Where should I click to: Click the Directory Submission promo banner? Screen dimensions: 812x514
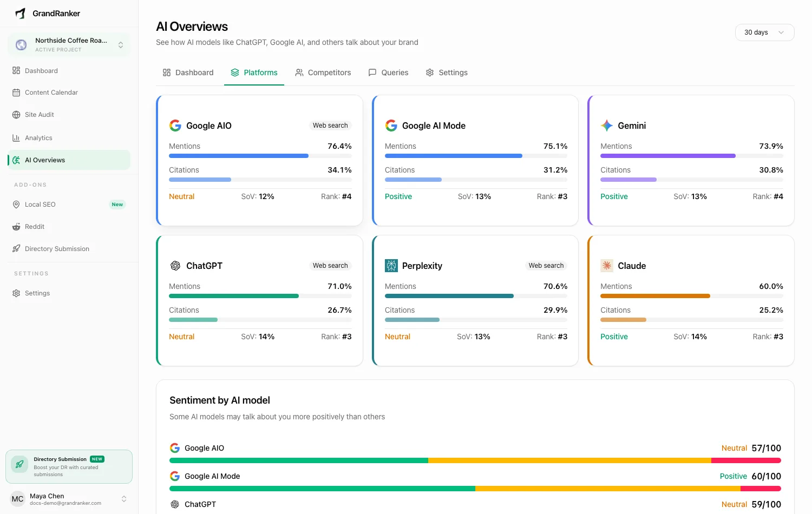pyautogui.click(x=69, y=466)
